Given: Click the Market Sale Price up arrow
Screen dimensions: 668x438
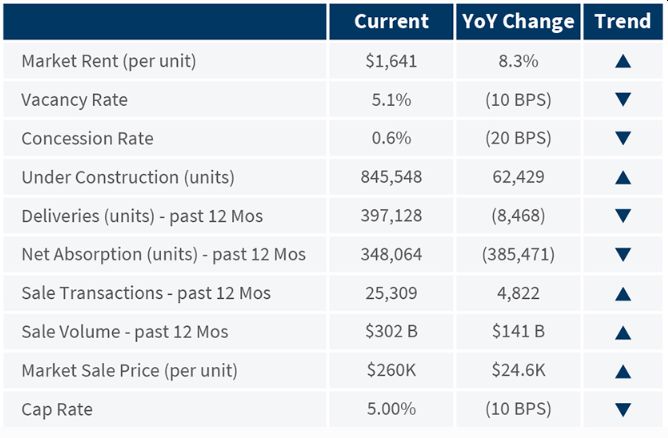Looking at the screenshot, I should click(624, 371).
